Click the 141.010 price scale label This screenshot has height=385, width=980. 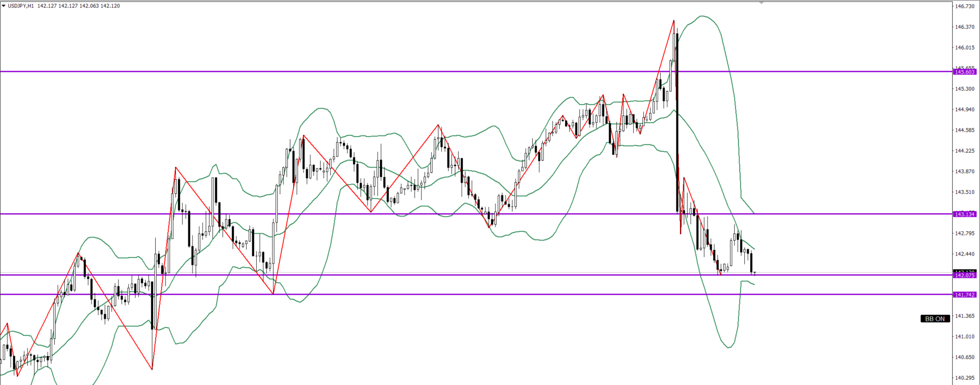[x=965, y=337]
